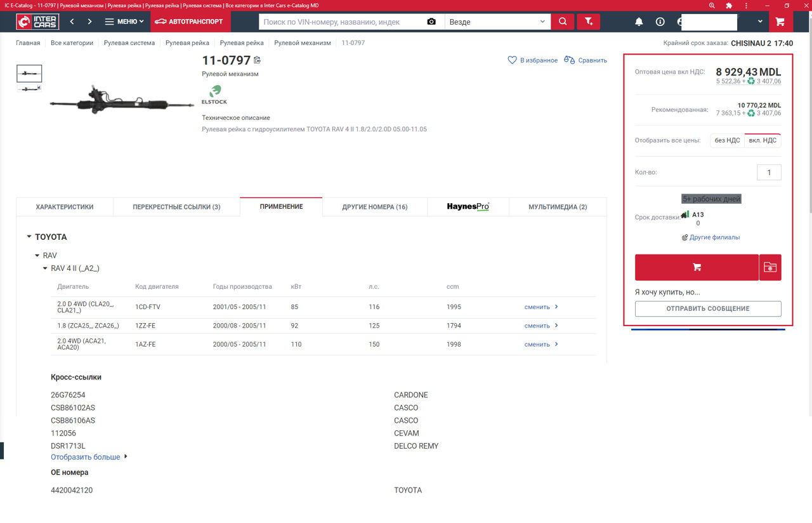Click the camera search icon
This screenshot has width=812, height=523.
[x=431, y=22]
